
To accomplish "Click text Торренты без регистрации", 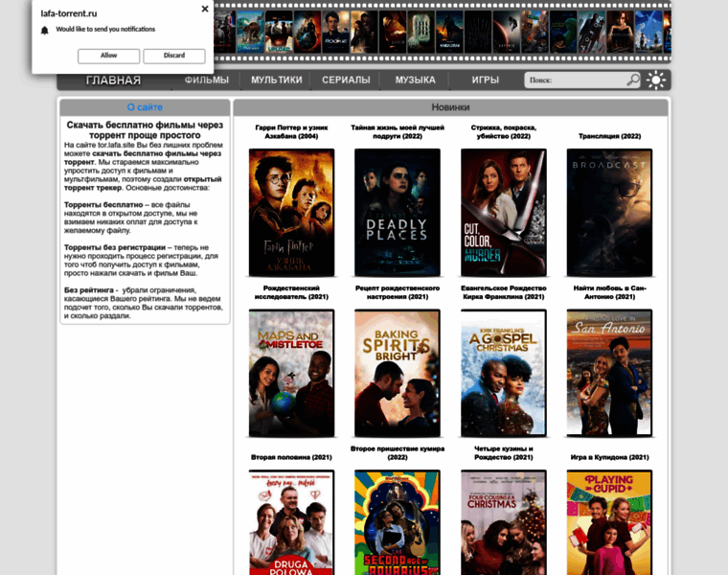I will tap(115, 247).
